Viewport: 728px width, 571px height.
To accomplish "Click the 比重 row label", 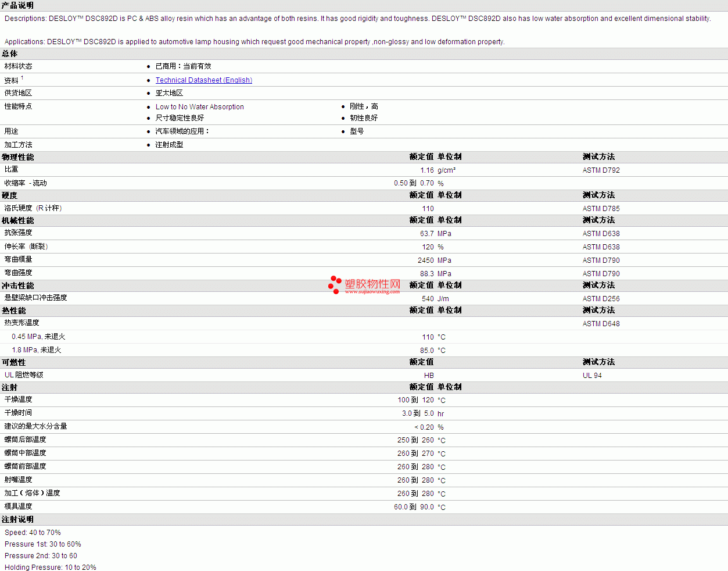I will point(12,169).
